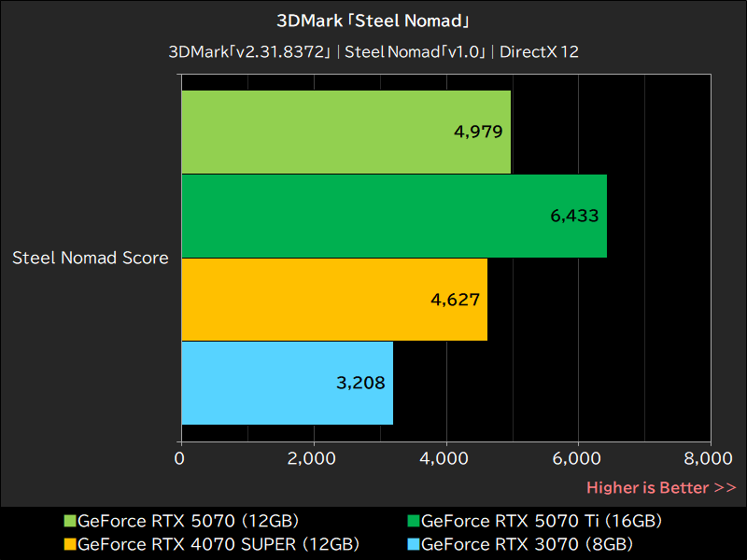Select the longest bar showing 6,433

point(392,217)
